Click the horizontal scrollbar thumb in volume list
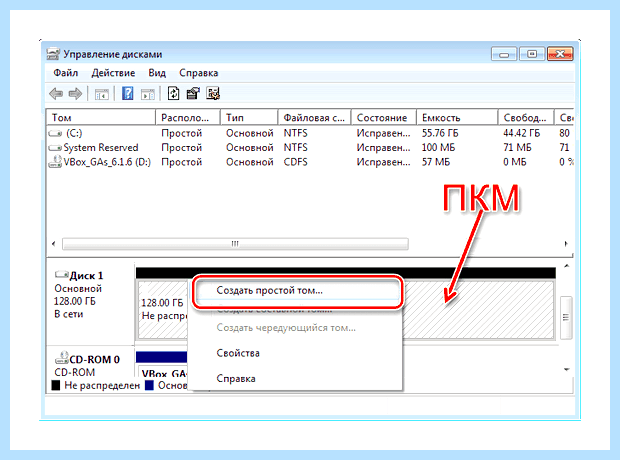Screen dimensions: 620x460 [235, 244]
